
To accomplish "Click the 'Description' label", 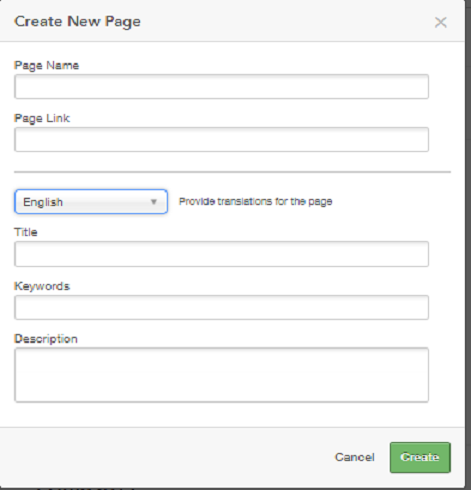I will click(x=46, y=339).
